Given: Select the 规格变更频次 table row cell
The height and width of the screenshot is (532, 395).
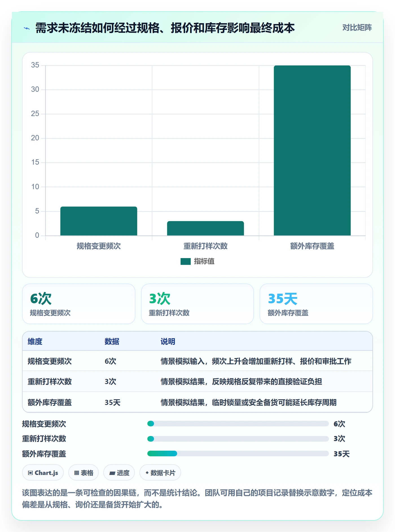Looking at the screenshot, I should [50, 361].
